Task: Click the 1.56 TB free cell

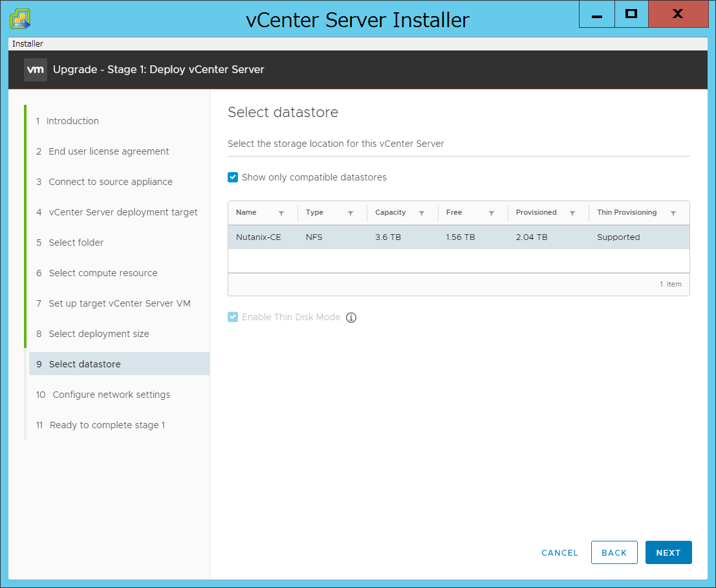Action: tap(461, 237)
